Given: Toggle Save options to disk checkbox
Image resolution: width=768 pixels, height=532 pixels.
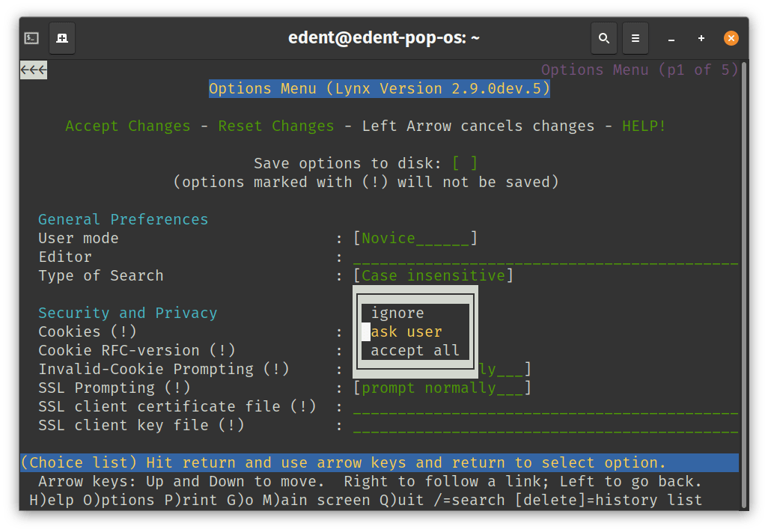Looking at the screenshot, I should click(x=465, y=163).
